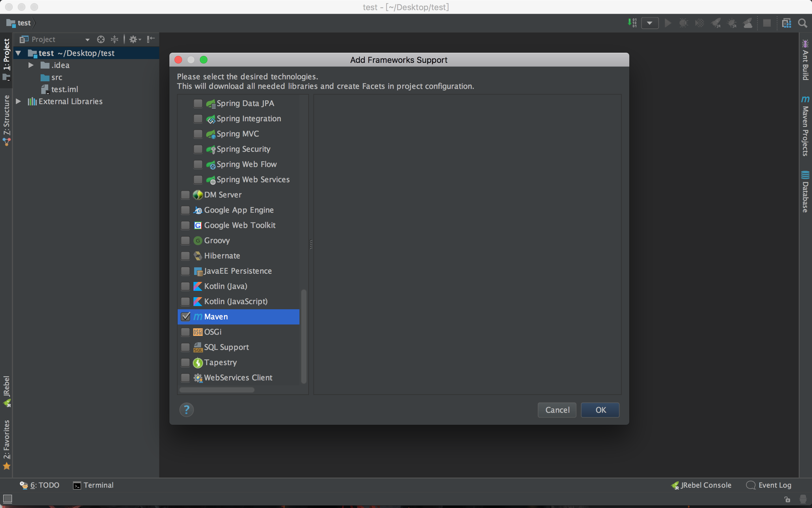
Task: Check the Google App Engine checkbox
Action: [185, 210]
